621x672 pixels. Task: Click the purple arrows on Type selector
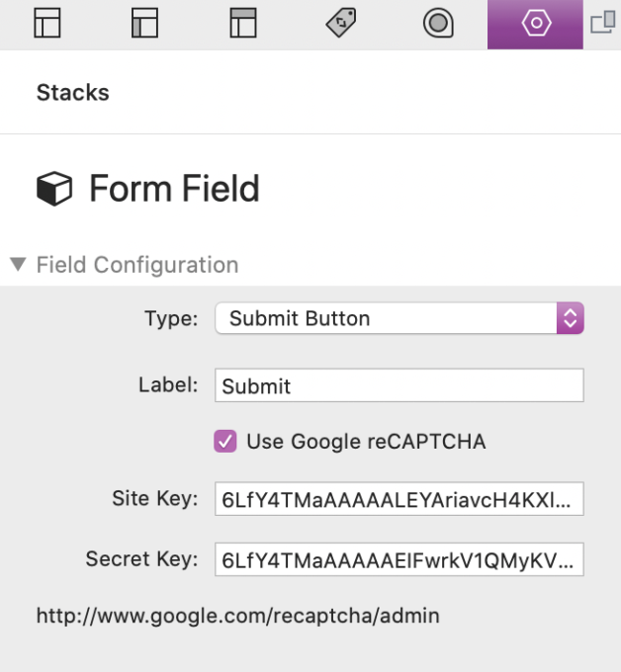[x=569, y=318]
